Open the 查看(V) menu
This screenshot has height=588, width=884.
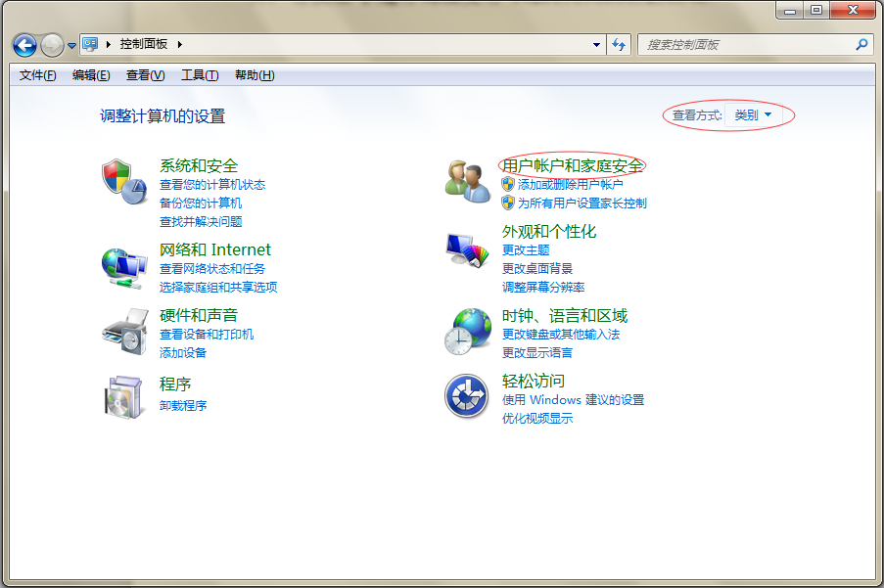(146, 75)
